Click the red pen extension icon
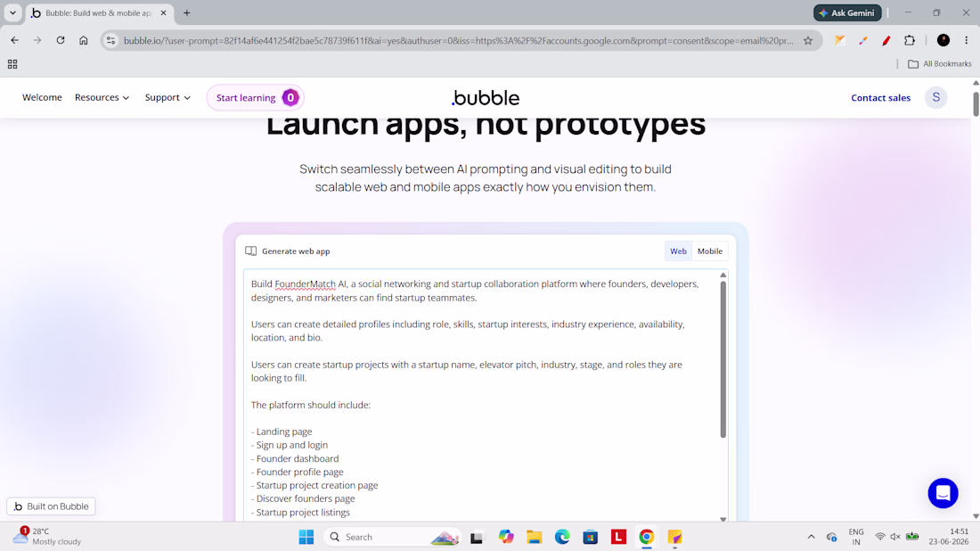 pos(886,40)
